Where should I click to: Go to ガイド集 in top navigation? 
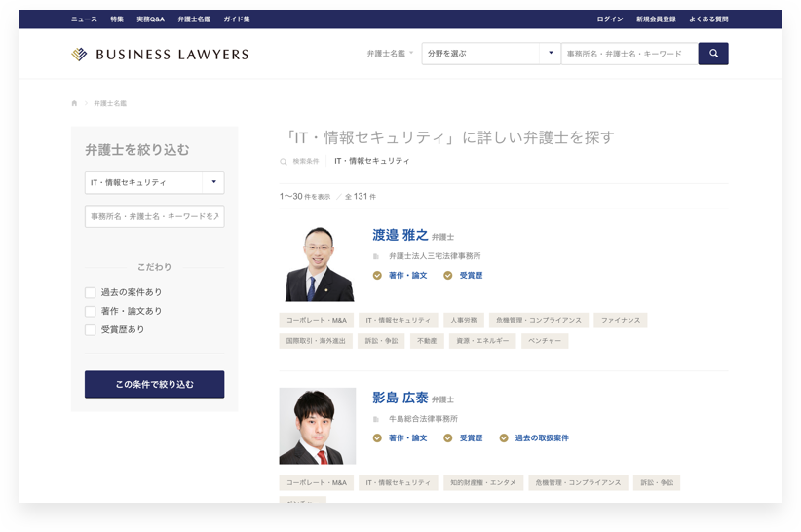point(236,19)
